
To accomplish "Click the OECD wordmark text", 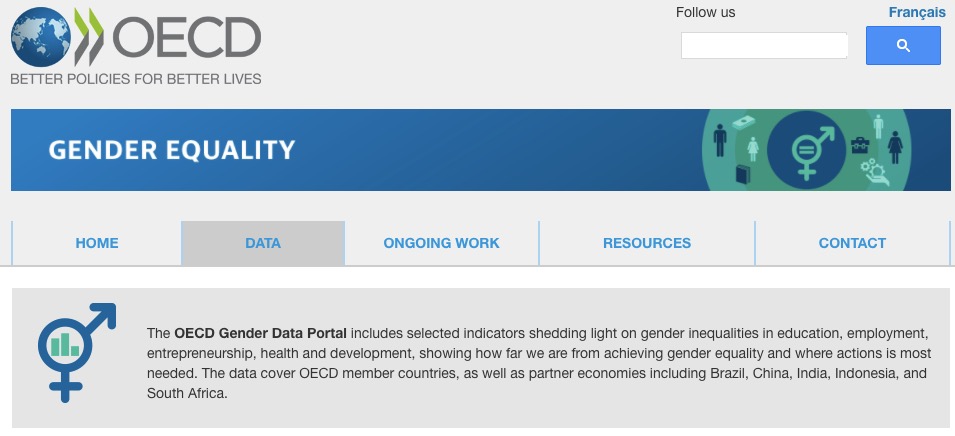I will pyautogui.click(x=186, y=38).
